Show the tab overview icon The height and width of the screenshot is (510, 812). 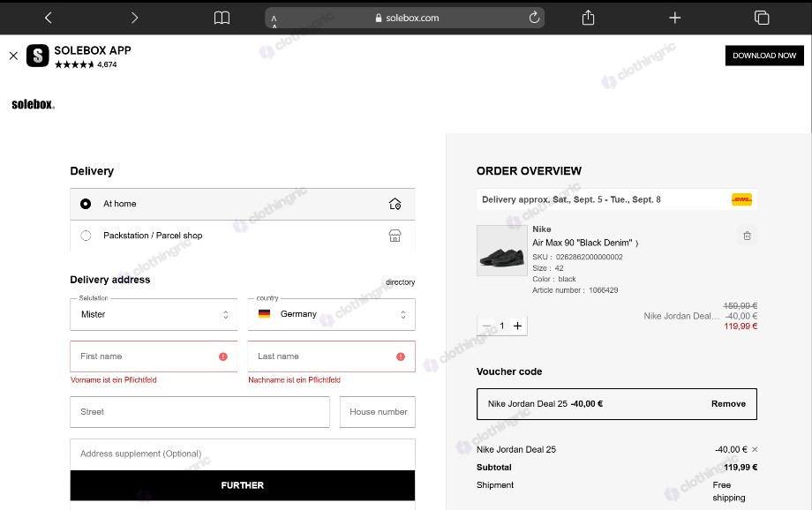coord(761,18)
